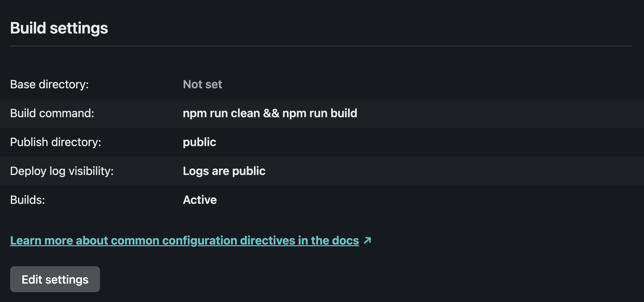
Task: Click the 'Logs are public' value
Action: coord(224,171)
